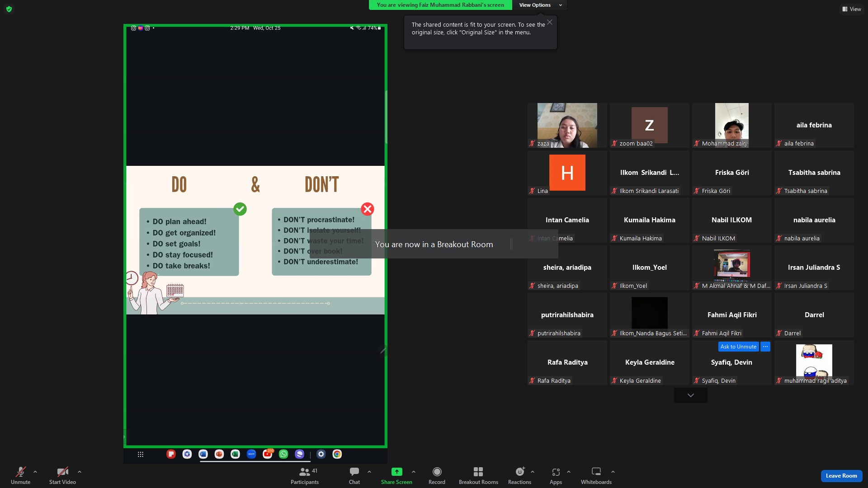Click the green checkmark on the DO list
Viewport: 868px width, 488px height.
240,209
